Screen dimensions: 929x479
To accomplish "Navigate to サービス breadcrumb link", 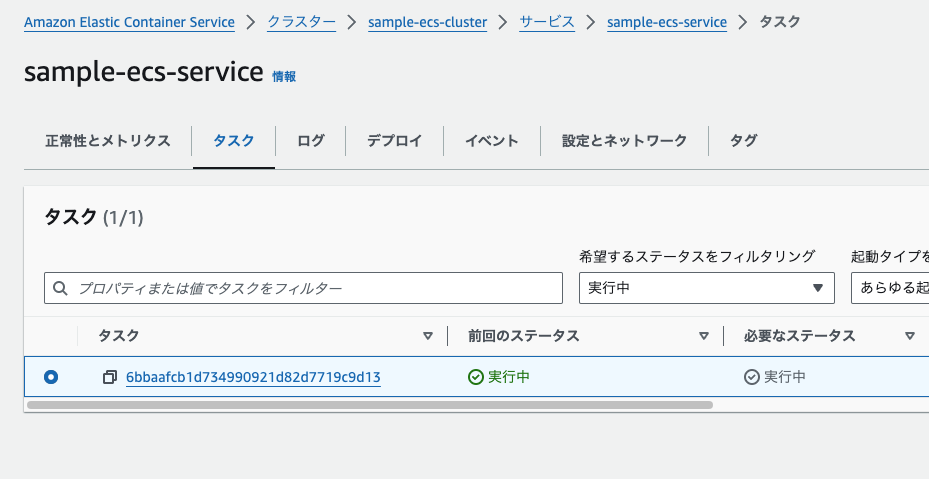I will [x=547, y=23].
